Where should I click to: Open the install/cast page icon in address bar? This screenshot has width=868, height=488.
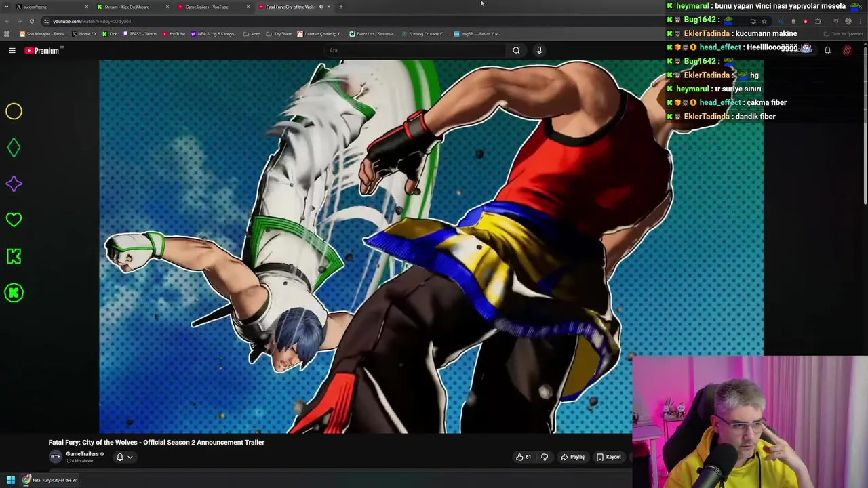753,21
